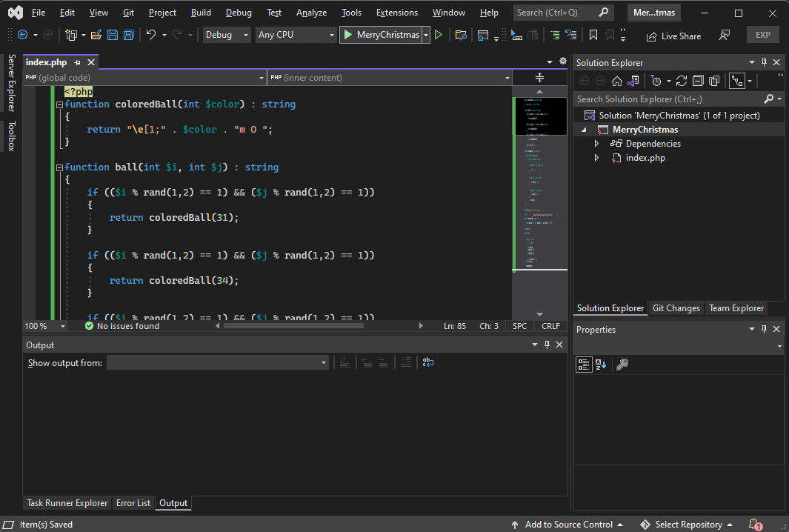The width and height of the screenshot is (789, 532).
Task: Click the horizontal scrollbar under the code editor
Action: 294,326
